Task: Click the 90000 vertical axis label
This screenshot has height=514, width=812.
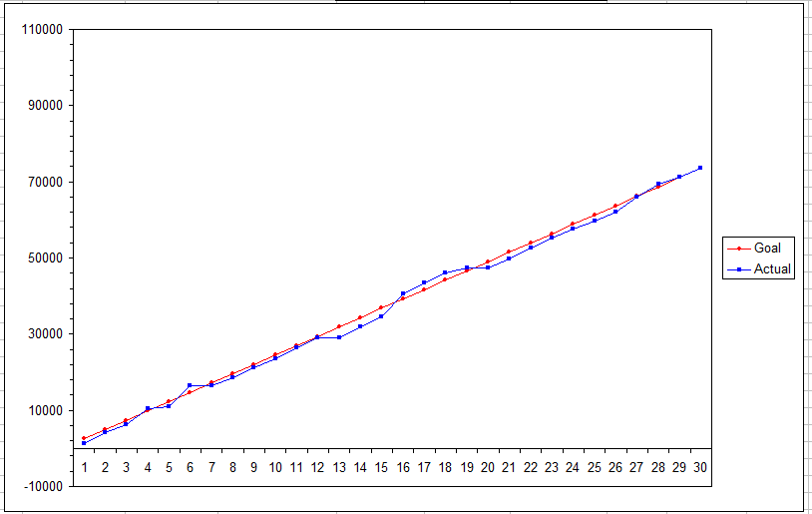Action: click(44, 106)
